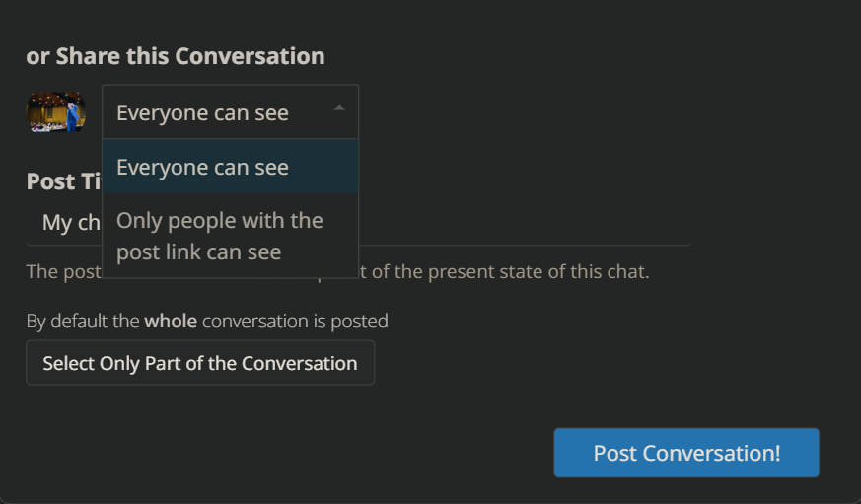Click the "By default the whole conversation is posted" text

click(207, 321)
